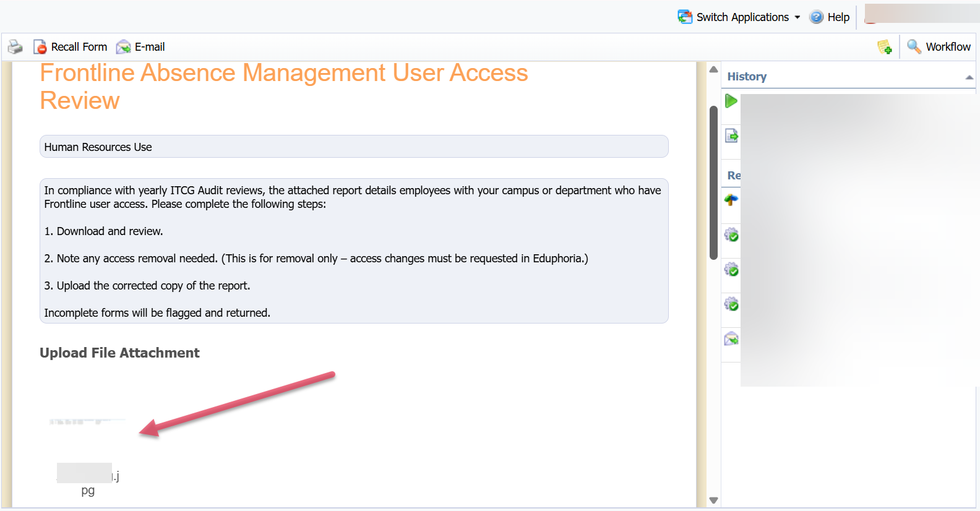The width and height of the screenshot is (980, 511).
Task: Open the Switch Applications dropdown
Action: coord(739,17)
